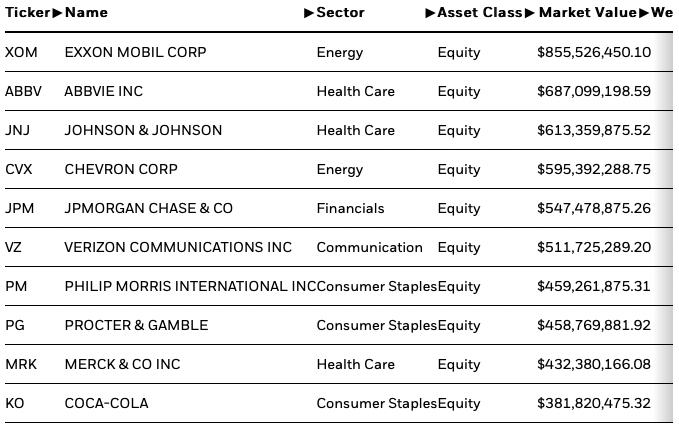679x428 pixels.
Task: Select JOHNSON & JOHNSON name cell
Action: [143, 130]
